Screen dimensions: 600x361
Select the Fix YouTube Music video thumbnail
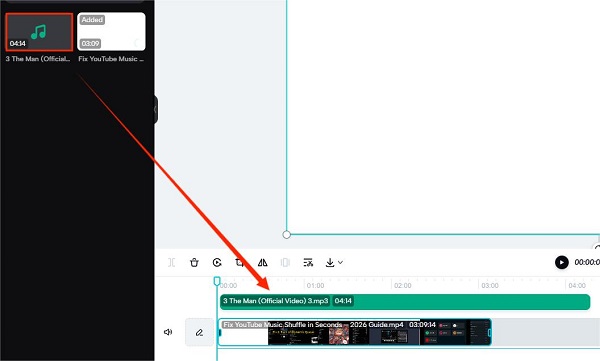[111, 32]
